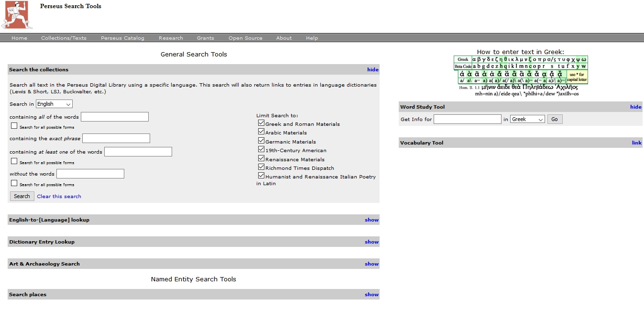The image size is (644, 311).
Task: Uncheck Greek and Roman Materials
Action: click(261, 123)
